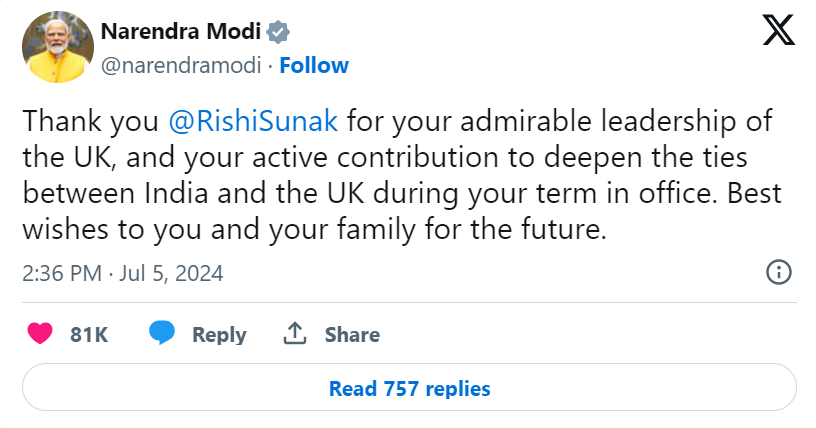Image resolution: width=816 pixels, height=428 pixels.
Task: Open the info circle icon
Action: (x=779, y=272)
